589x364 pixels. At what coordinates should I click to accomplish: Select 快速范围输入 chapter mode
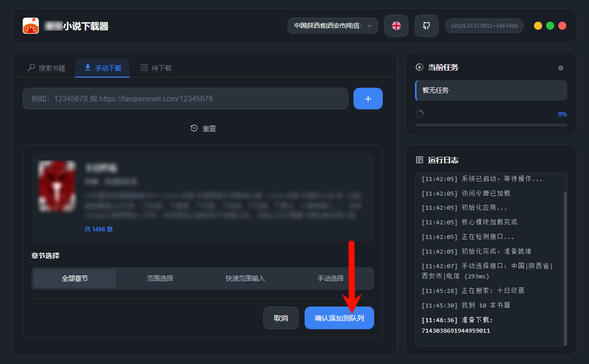(245, 278)
